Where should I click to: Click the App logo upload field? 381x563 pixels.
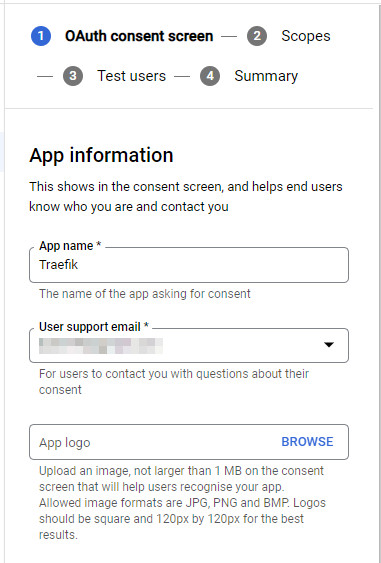(x=189, y=442)
